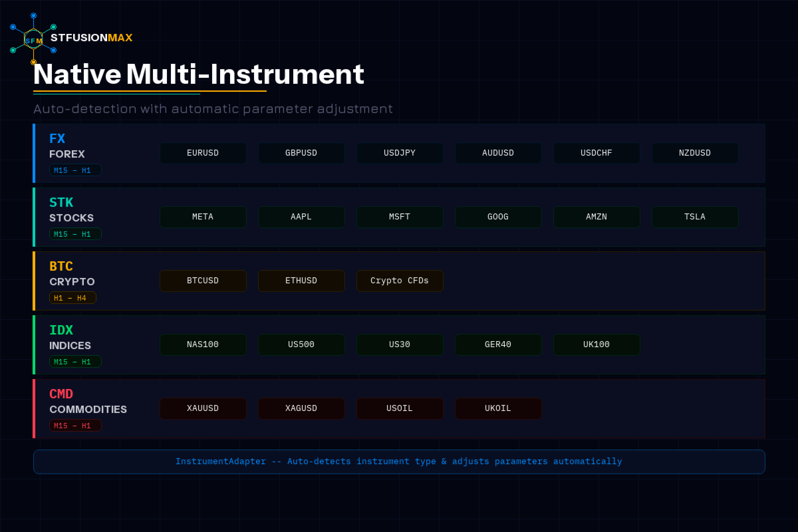Image resolution: width=798 pixels, height=532 pixels.
Task: Choose the META stock chip
Action: tap(203, 217)
